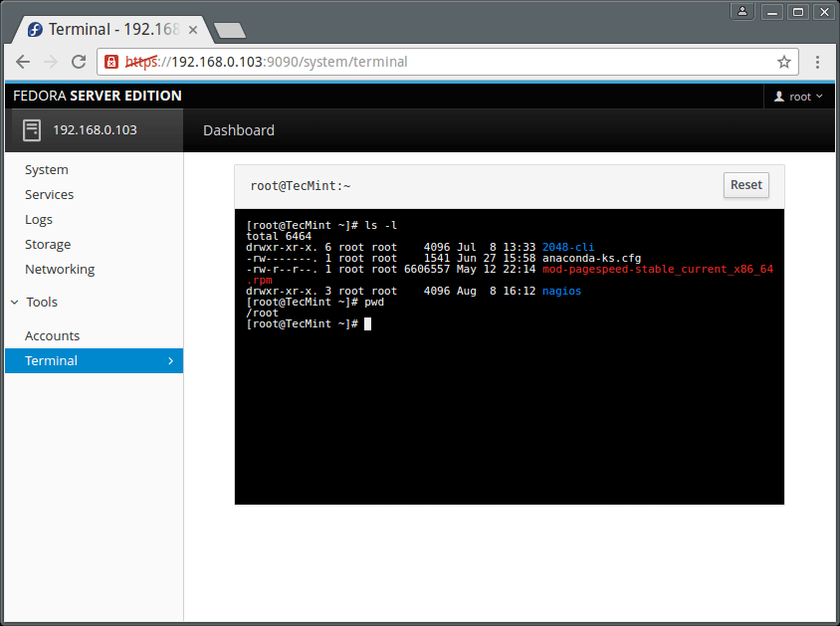Go to the Logs page
This screenshot has height=626, width=840.
click(x=39, y=220)
